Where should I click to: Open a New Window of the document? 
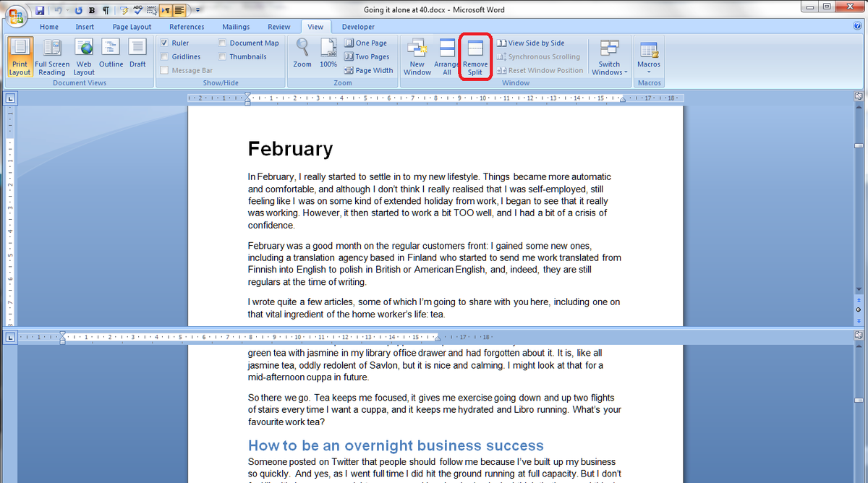(417, 57)
